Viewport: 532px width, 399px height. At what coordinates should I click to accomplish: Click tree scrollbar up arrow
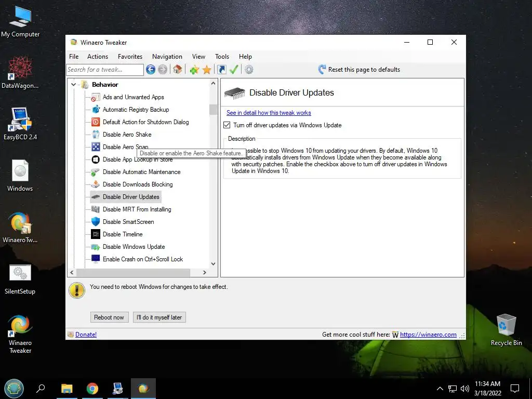coord(213,84)
